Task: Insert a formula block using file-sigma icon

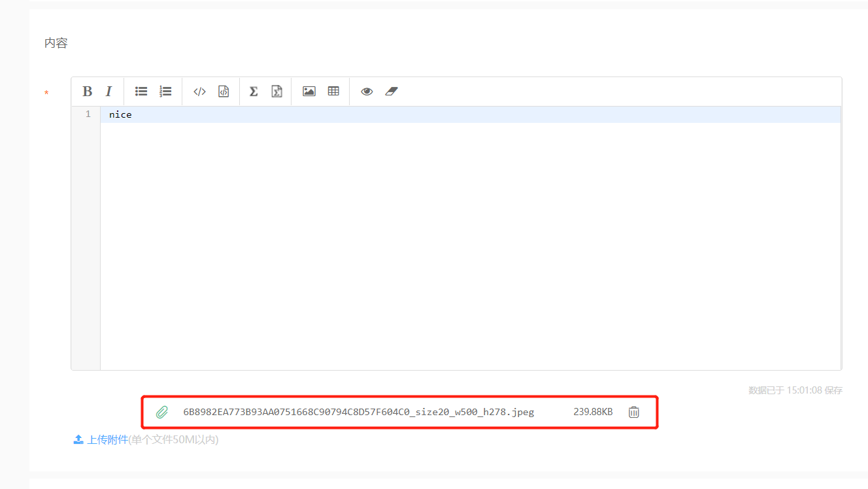Action: [277, 92]
